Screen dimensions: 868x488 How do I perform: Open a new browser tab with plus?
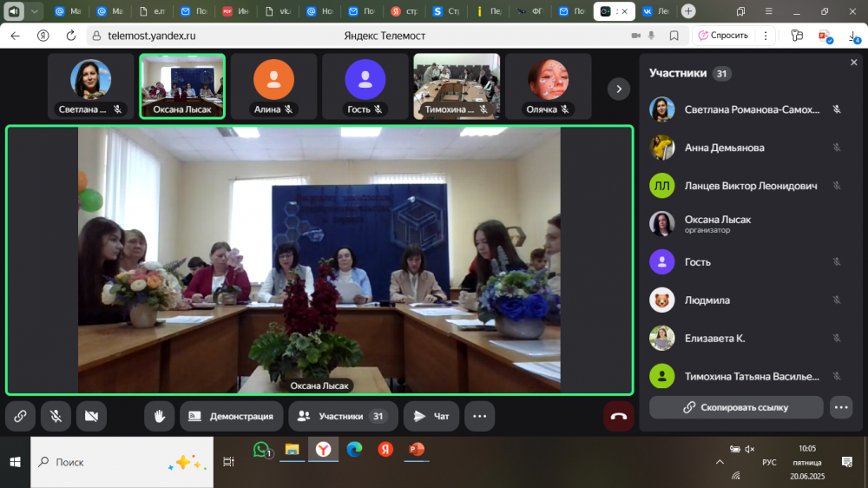[x=688, y=11]
